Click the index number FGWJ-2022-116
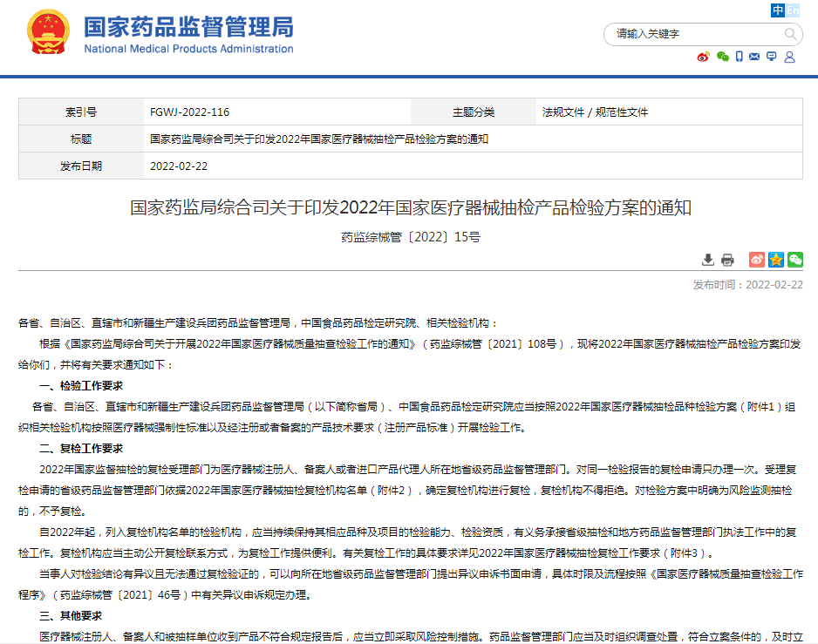818x644 pixels. pos(189,112)
